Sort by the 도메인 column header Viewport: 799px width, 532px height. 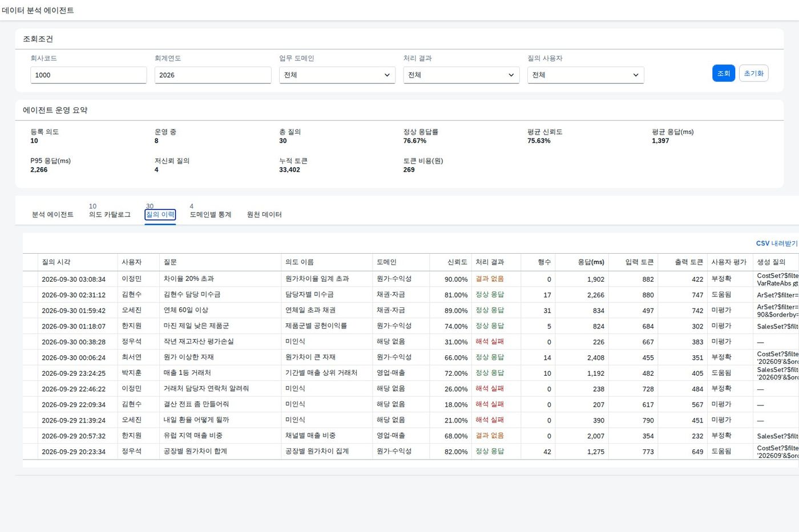(x=401, y=262)
